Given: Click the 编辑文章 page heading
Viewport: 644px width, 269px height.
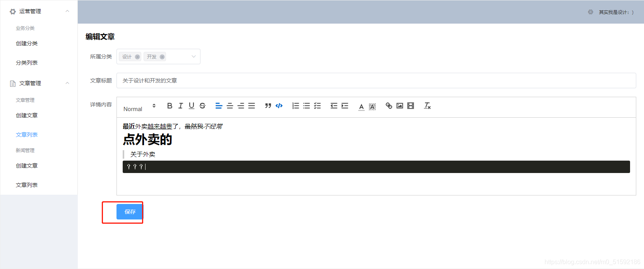Looking at the screenshot, I should click(x=100, y=37).
